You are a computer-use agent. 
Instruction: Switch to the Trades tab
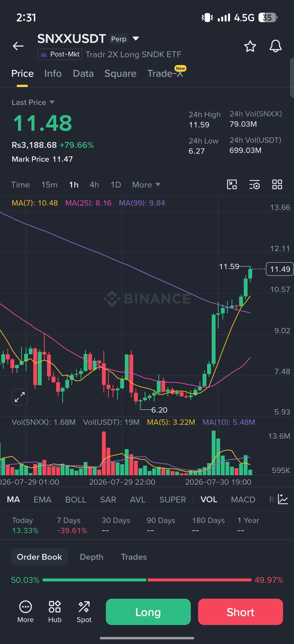point(134,557)
